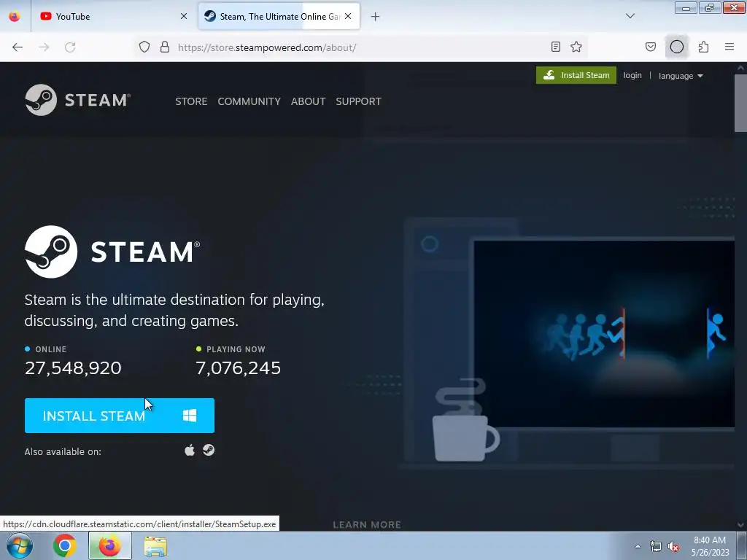
Task: Open the extensions puzzle-piece icon
Action: pos(704,47)
